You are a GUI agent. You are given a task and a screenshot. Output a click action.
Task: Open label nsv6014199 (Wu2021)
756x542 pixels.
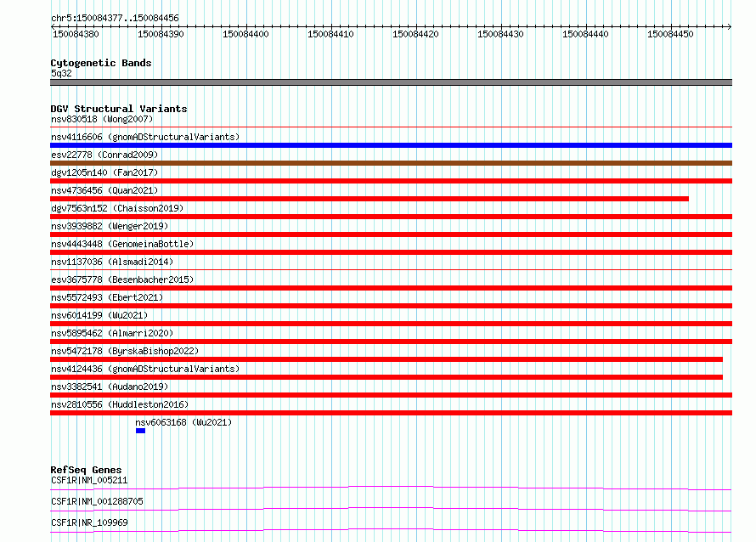(x=99, y=315)
